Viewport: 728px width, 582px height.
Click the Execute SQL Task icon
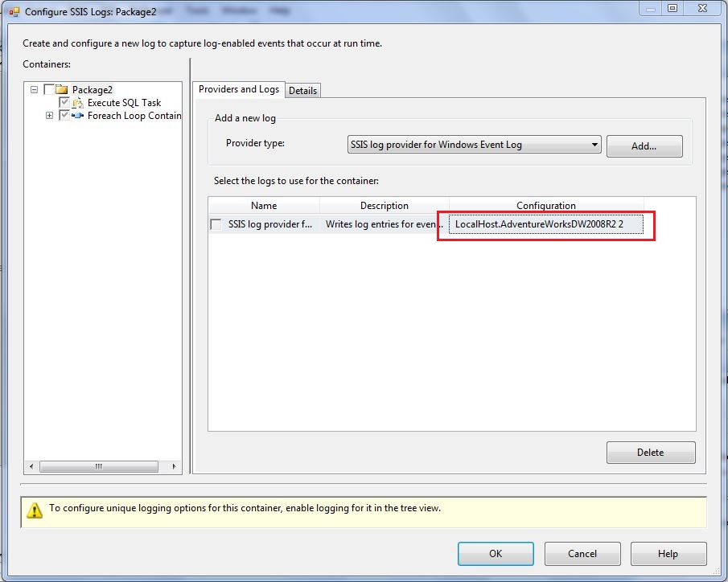tap(78, 103)
